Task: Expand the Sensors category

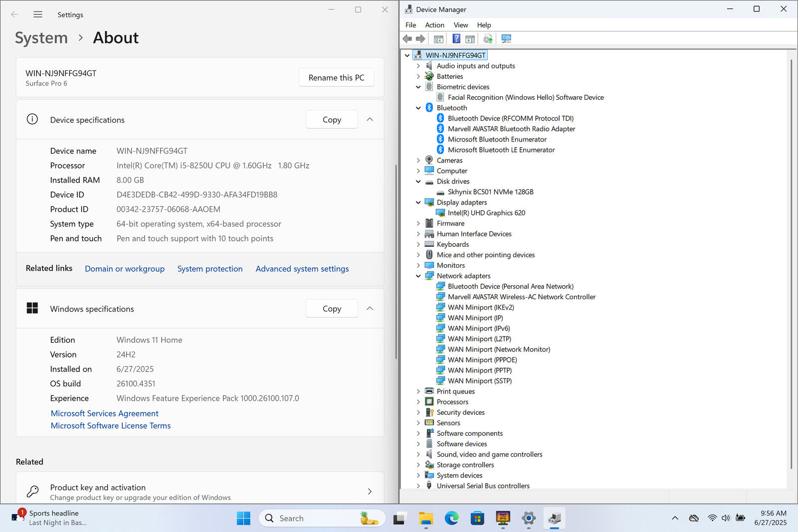Action: tap(418, 423)
